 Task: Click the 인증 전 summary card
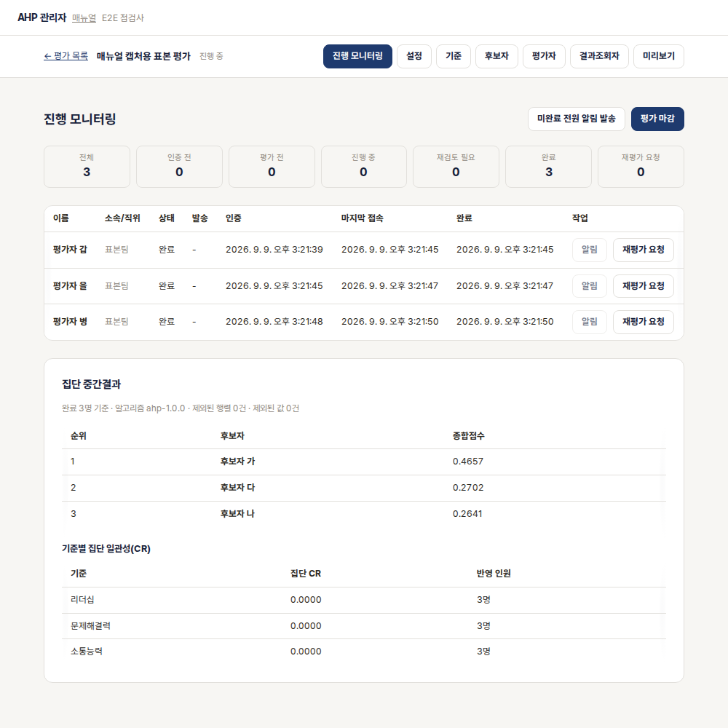(x=179, y=167)
